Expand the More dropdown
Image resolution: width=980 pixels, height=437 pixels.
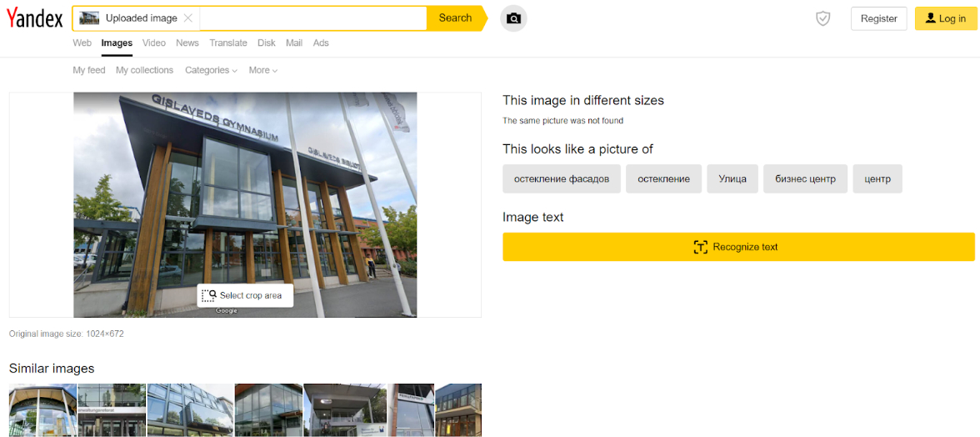click(x=262, y=70)
